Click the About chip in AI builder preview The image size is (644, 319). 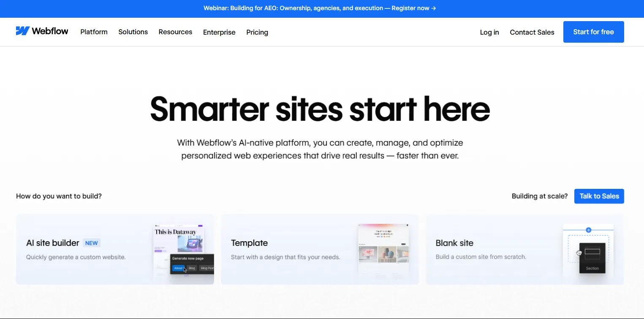click(178, 268)
